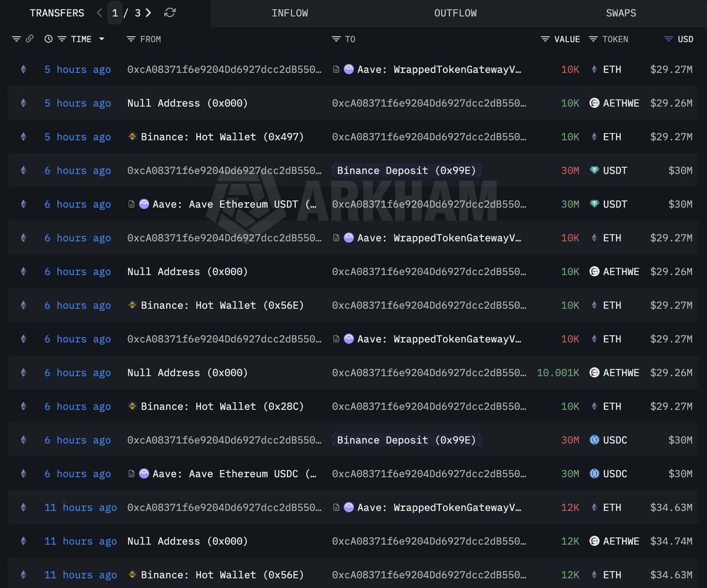Toggle the USD column filter

coord(668,39)
